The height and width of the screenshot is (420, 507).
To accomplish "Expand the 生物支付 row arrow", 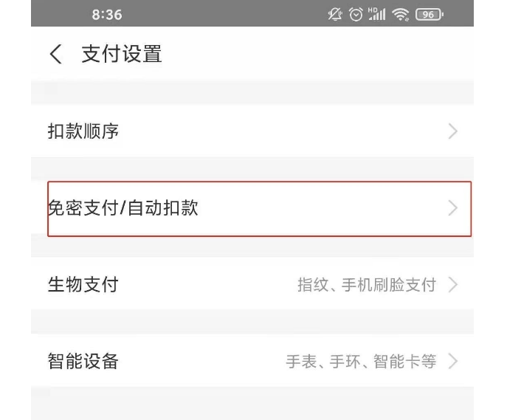I will coord(452,285).
